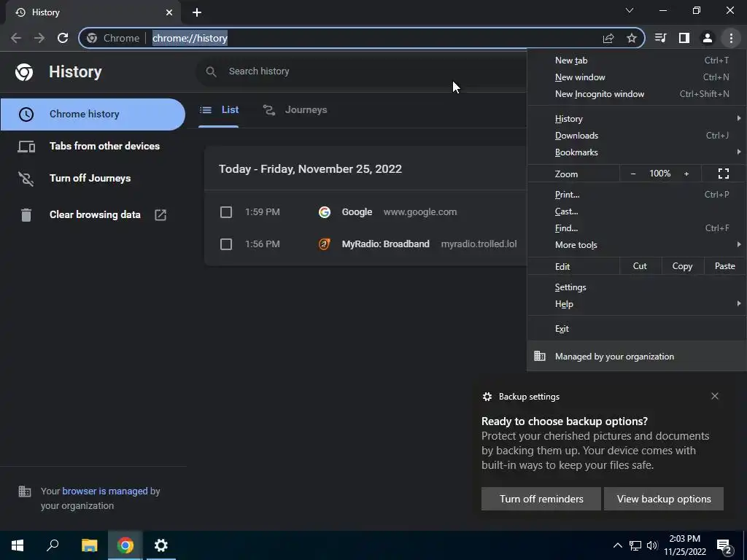
Task: Open Settings gear in taskbar
Action: (161, 545)
